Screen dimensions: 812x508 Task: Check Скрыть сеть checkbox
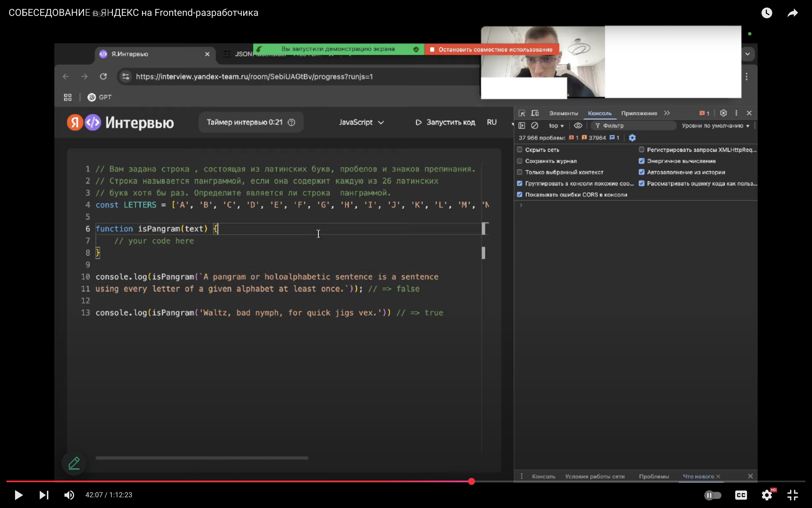click(x=520, y=149)
